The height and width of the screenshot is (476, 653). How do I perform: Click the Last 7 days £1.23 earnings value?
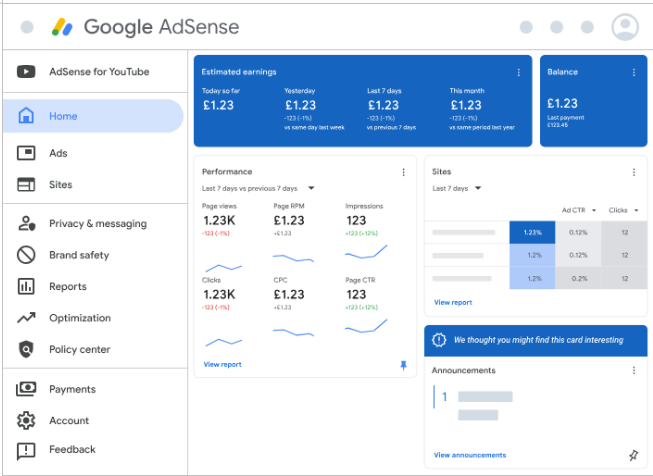point(383,105)
